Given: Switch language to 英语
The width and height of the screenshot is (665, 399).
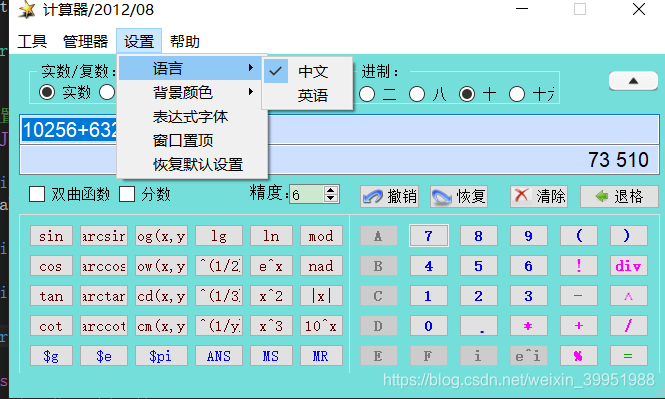Looking at the screenshot, I should (x=307, y=95).
